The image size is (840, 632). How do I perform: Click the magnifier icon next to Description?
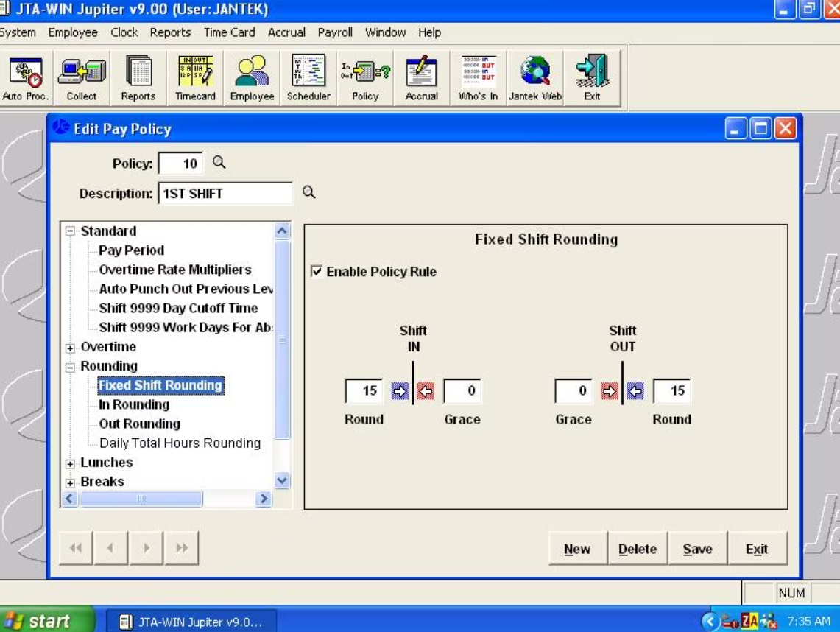click(x=309, y=192)
